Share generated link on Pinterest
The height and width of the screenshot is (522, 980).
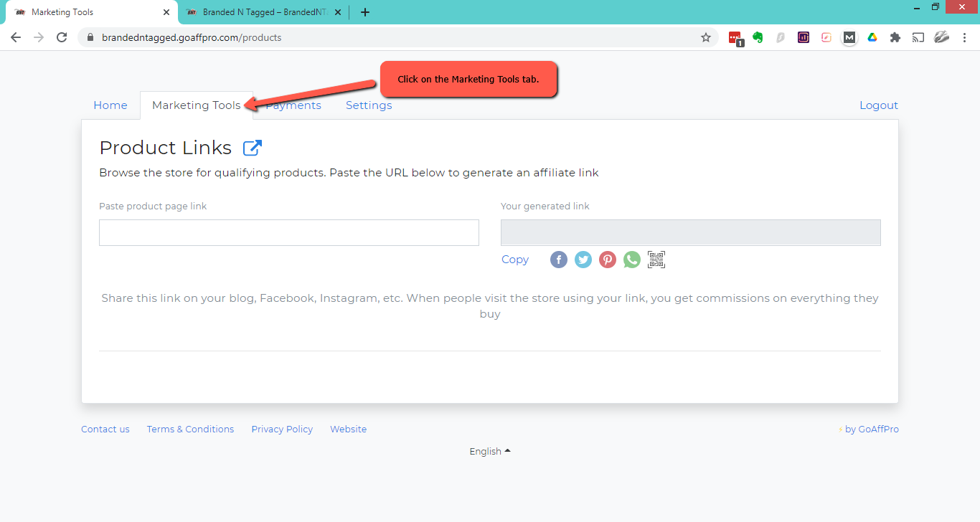click(x=608, y=260)
